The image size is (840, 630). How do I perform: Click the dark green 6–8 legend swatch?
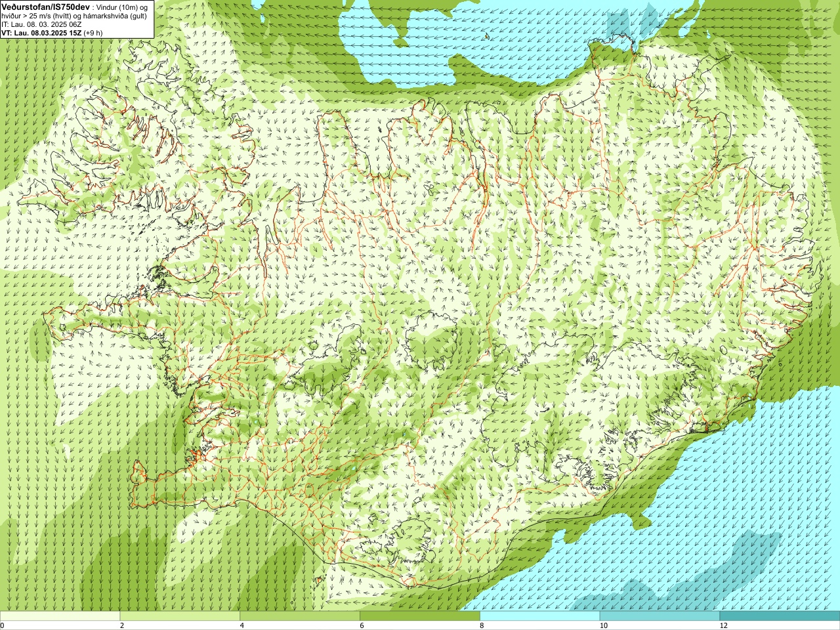[420, 616]
